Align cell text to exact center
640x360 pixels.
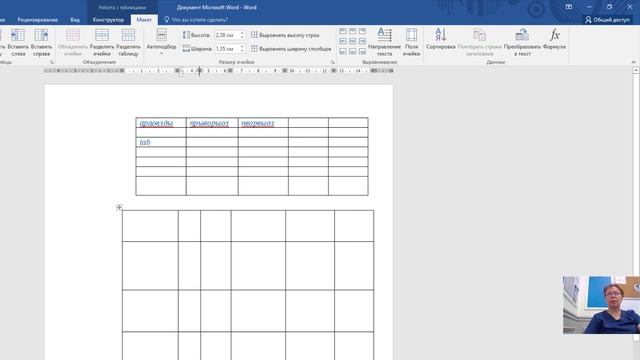tap(353, 41)
